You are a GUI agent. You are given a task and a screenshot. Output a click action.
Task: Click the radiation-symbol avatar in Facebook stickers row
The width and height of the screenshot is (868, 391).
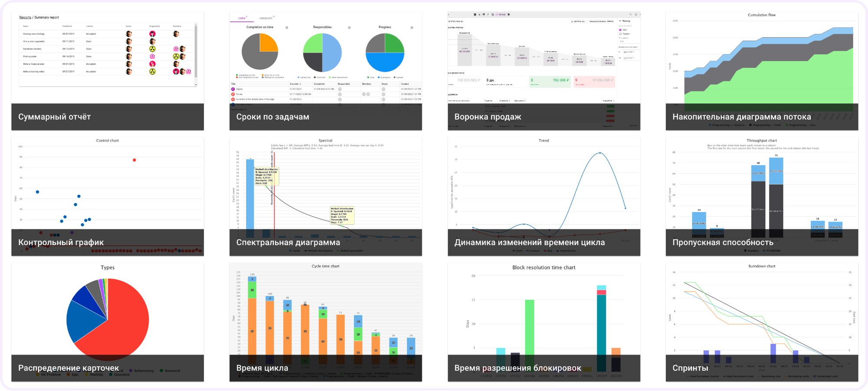pyautogui.click(x=152, y=49)
